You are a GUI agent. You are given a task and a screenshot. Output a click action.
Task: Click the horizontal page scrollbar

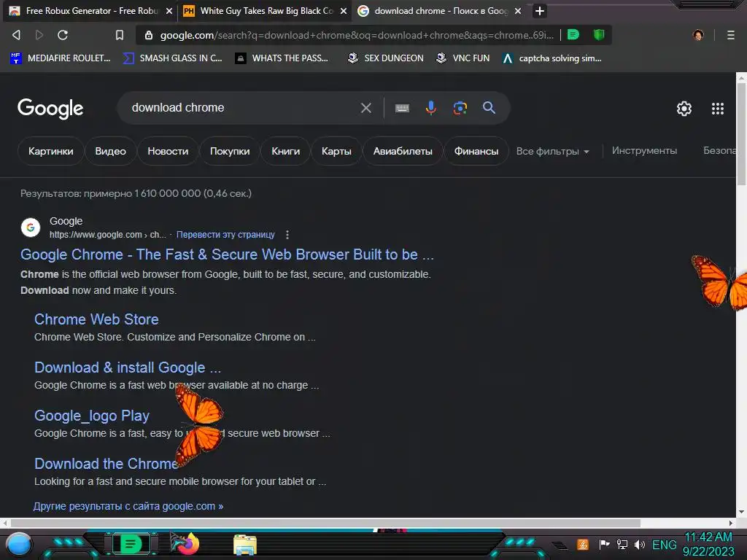324,524
